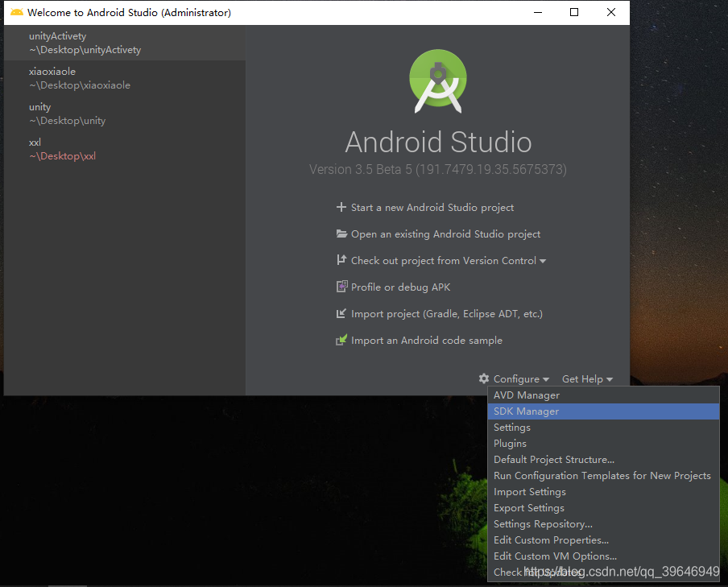The width and height of the screenshot is (728, 587).
Task: Click the Android Studio logo
Action: click(x=438, y=81)
